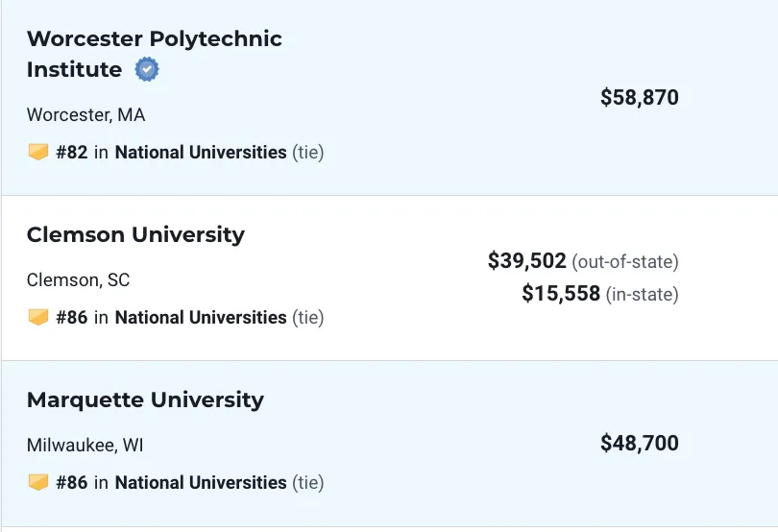The width and height of the screenshot is (778, 532).
Task: Click the Clemson, SC location text
Action: coord(79,280)
